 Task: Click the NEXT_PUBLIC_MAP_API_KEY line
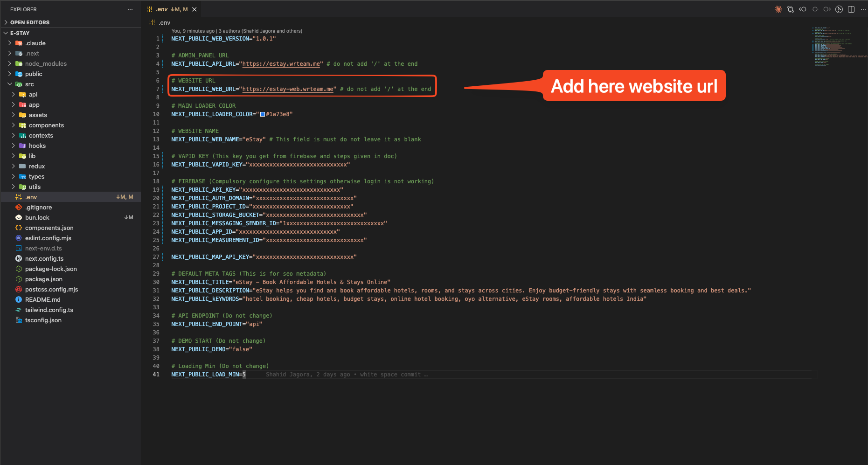(264, 257)
